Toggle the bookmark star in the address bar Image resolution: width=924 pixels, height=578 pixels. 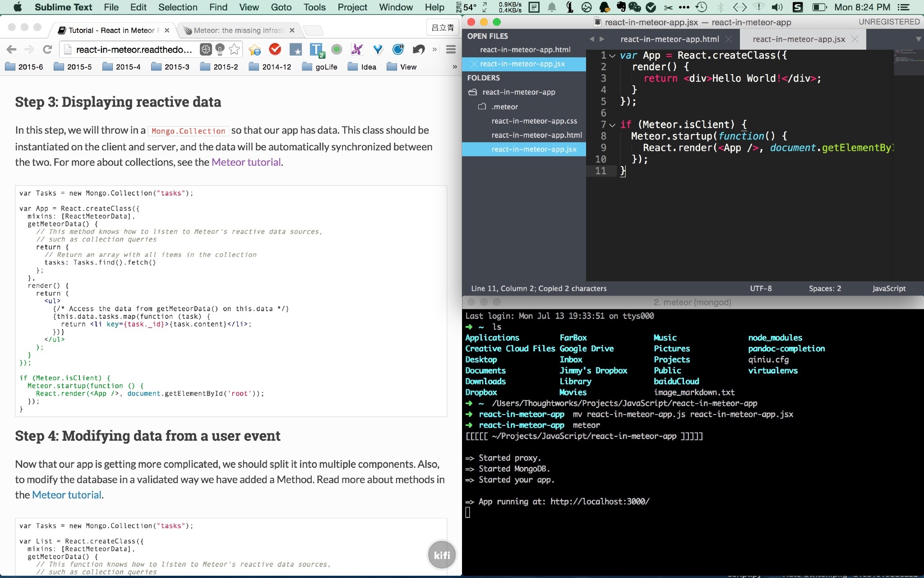tap(233, 50)
